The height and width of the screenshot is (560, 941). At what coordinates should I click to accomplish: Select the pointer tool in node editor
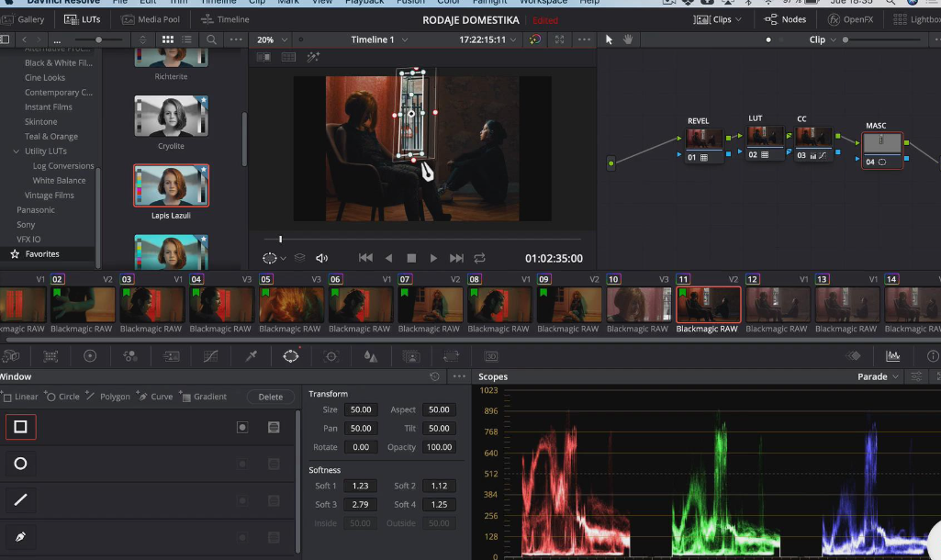tap(610, 39)
